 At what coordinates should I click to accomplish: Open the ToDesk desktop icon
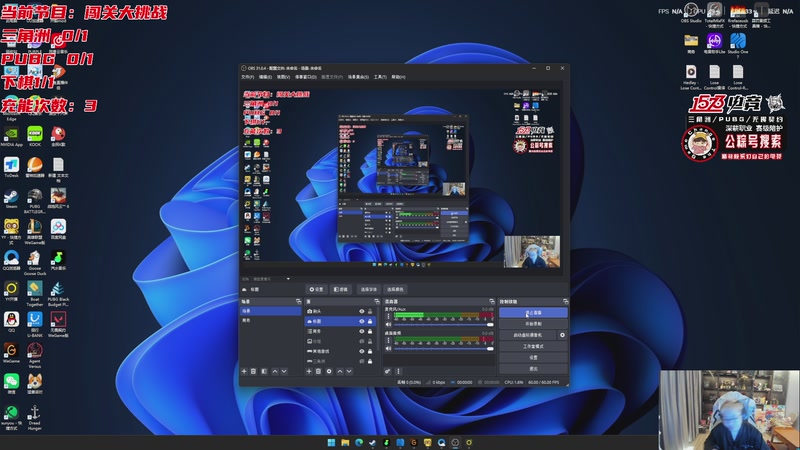pos(11,167)
